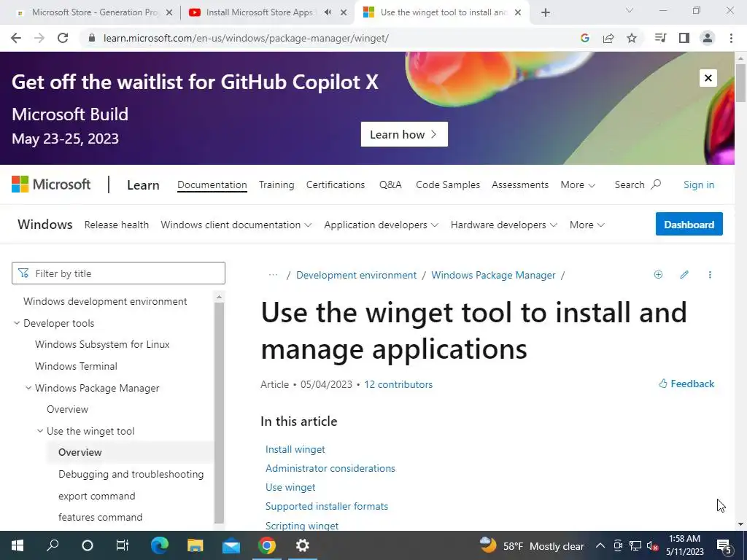
Task: Open the browser side panel icon
Action: pos(684,38)
